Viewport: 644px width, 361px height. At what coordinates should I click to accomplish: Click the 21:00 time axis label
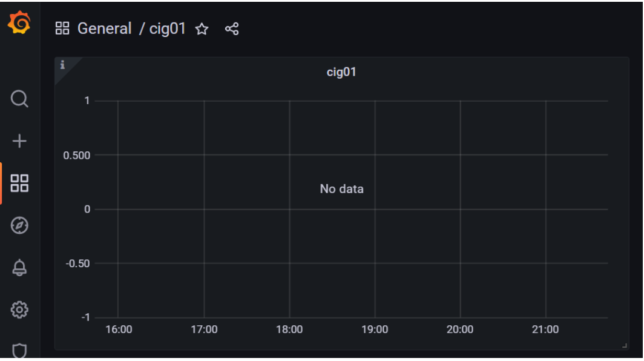[x=545, y=330]
